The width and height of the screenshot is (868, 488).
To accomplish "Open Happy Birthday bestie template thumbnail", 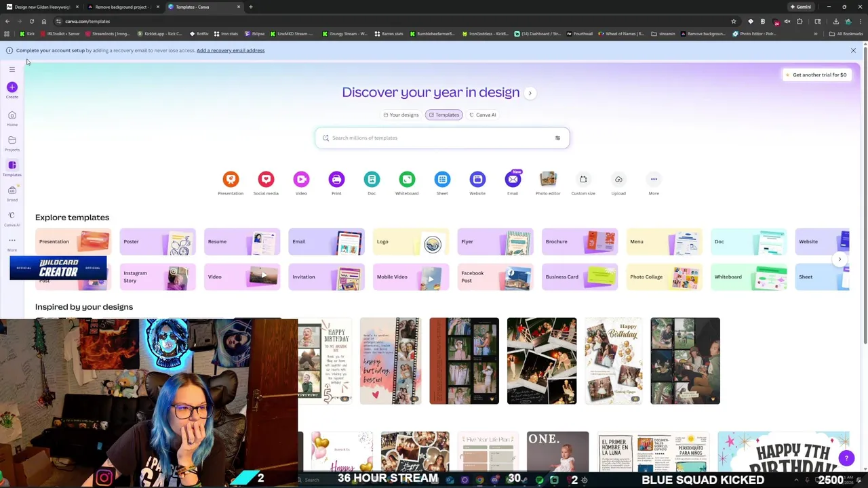I will 390,361.
